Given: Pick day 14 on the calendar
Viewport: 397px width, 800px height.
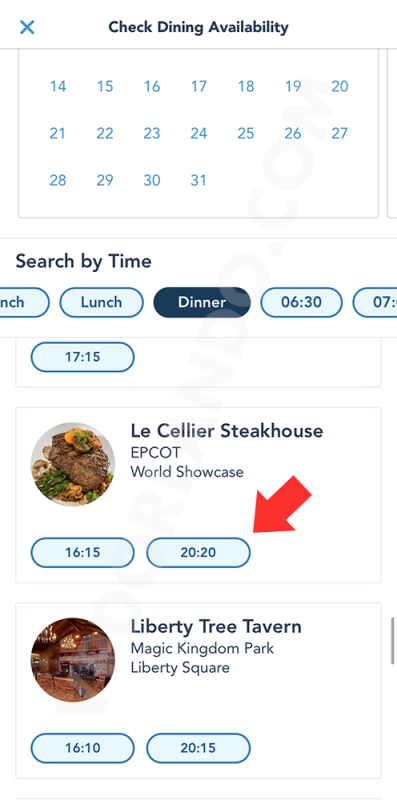Looking at the screenshot, I should [x=58, y=86].
